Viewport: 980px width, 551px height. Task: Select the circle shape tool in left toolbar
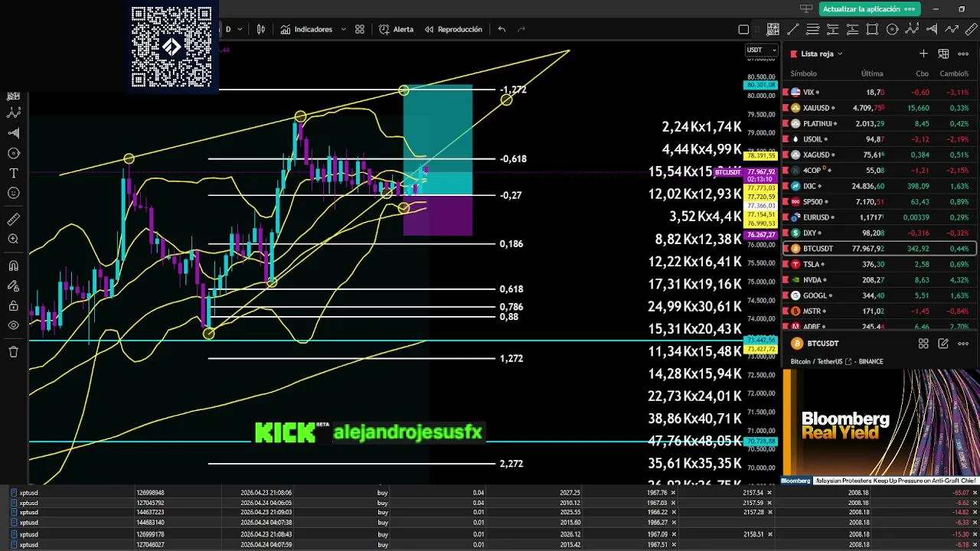13,153
